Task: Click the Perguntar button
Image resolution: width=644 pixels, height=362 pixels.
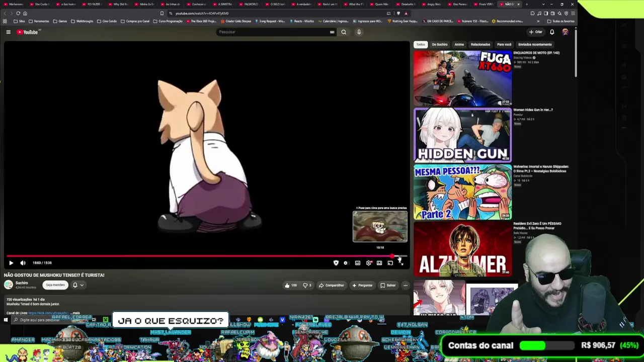Action: point(362,285)
